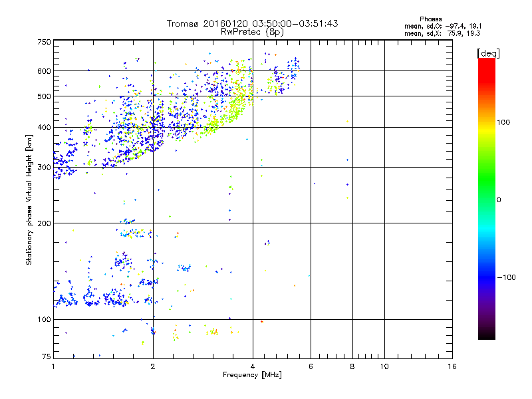Click the colorbar tick label "-100"
This screenshot has width=532, height=399.
[x=506, y=277]
